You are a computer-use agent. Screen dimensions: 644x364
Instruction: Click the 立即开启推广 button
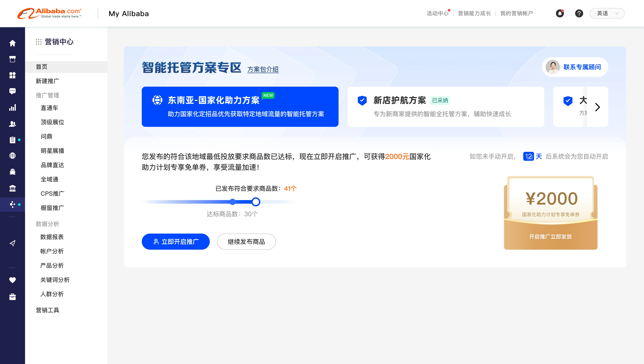click(175, 241)
